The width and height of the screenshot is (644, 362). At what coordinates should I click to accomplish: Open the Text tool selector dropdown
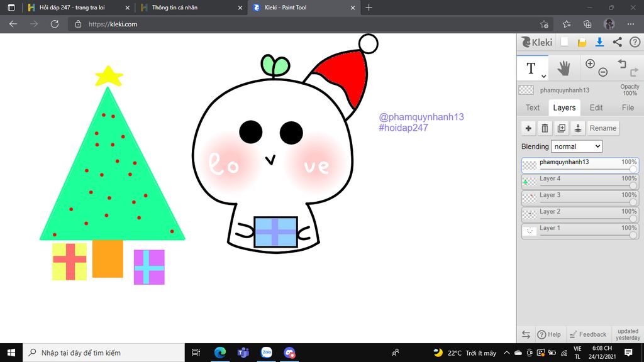(x=533, y=69)
